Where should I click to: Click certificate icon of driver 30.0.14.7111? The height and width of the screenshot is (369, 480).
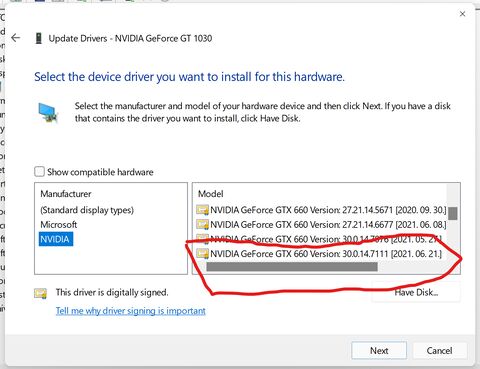point(202,254)
